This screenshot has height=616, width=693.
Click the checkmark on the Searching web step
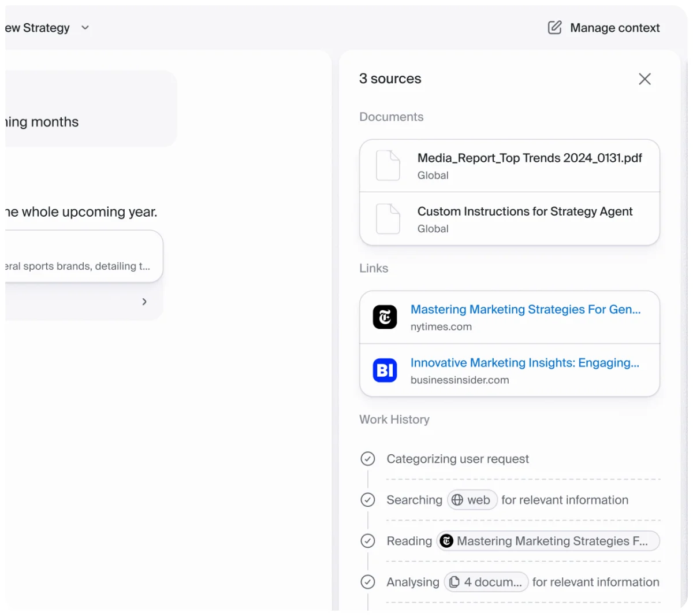pos(368,500)
